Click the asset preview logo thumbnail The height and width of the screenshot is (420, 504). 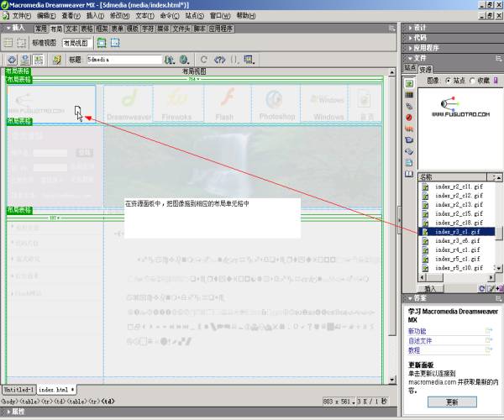[x=460, y=107]
